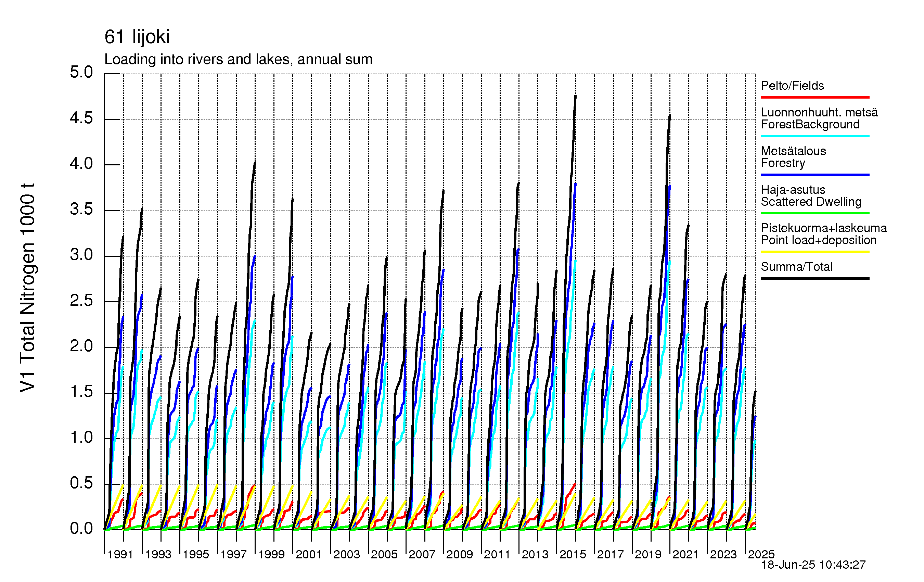Click the y-axis label V1 Total Nitrogen
The image size is (924, 582).
coord(28,288)
